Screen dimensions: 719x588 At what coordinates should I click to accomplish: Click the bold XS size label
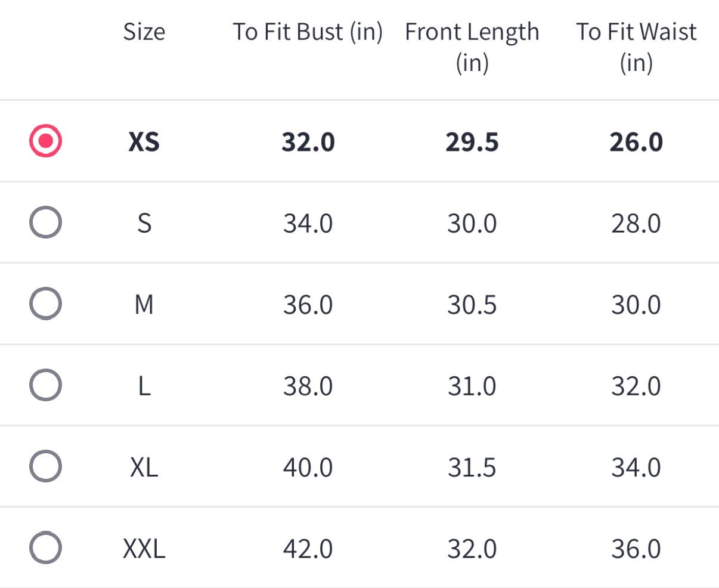144,142
